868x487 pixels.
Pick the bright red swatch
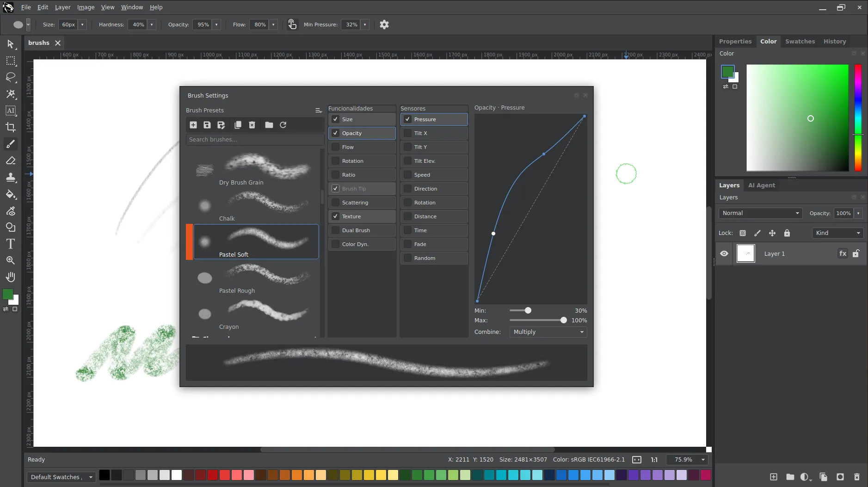click(x=225, y=475)
